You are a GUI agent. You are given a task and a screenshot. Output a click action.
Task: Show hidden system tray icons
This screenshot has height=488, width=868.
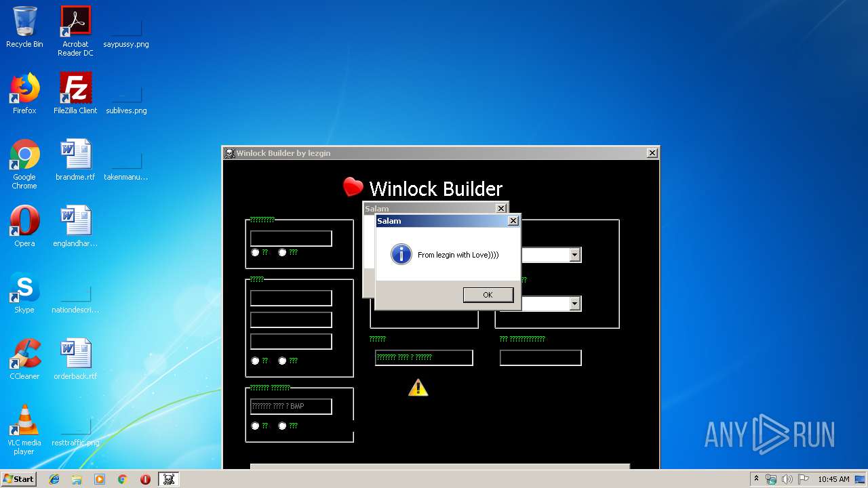point(756,479)
